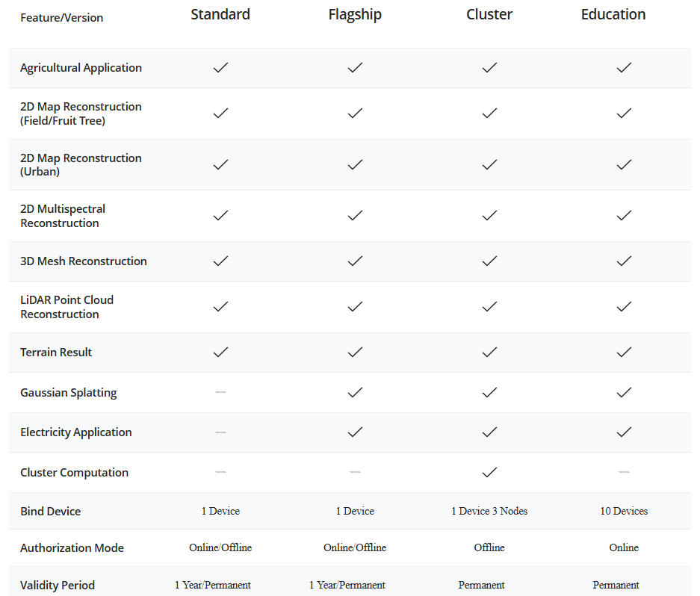Click Standard's '1 Year/Permanent' validity text
Screen dimensions: 700x596
(213, 585)
